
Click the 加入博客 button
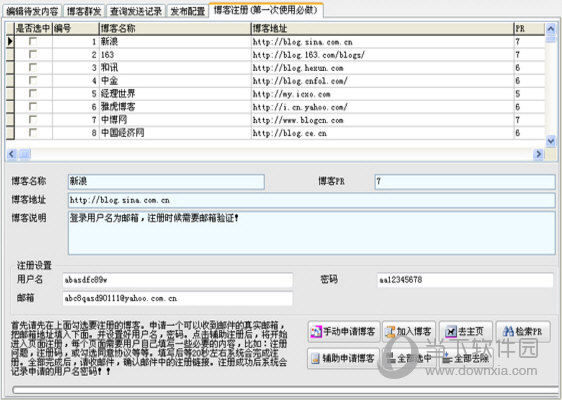pyautogui.click(x=409, y=332)
